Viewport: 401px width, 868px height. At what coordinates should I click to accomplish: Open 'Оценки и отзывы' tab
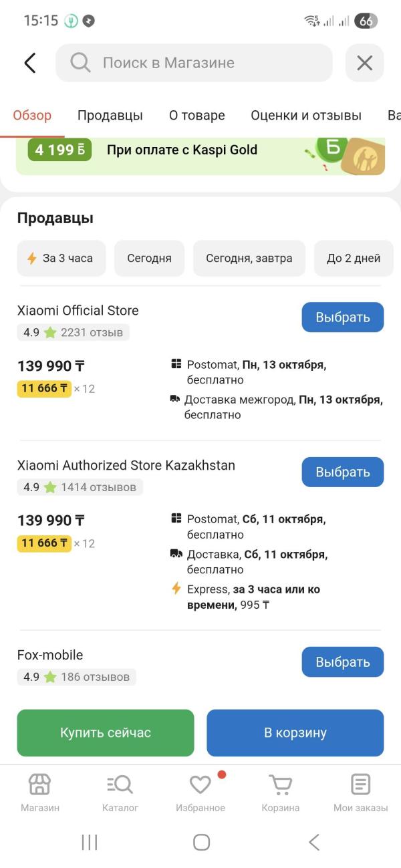click(x=306, y=116)
